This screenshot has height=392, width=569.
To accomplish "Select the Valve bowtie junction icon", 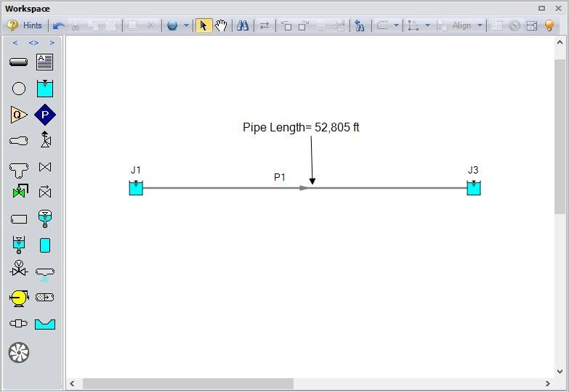I will coord(45,167).
